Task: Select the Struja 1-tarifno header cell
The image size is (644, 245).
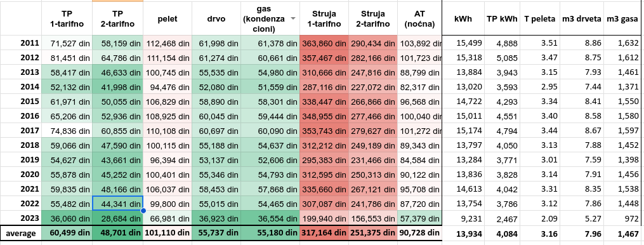Action: tap(324, 18)
